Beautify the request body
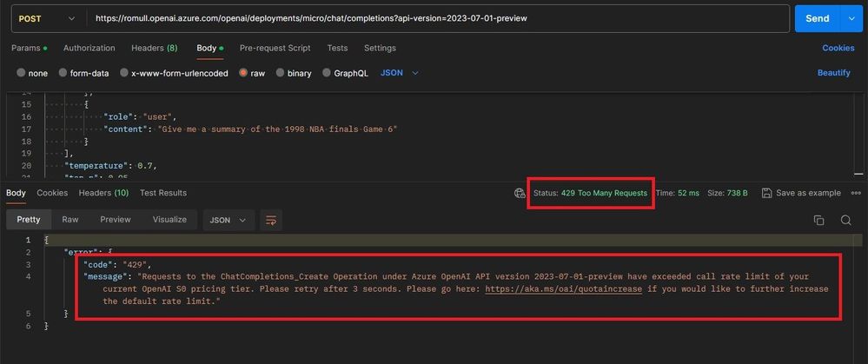The width and height of the screenshot is (868, 364). [x=833, y=73]
